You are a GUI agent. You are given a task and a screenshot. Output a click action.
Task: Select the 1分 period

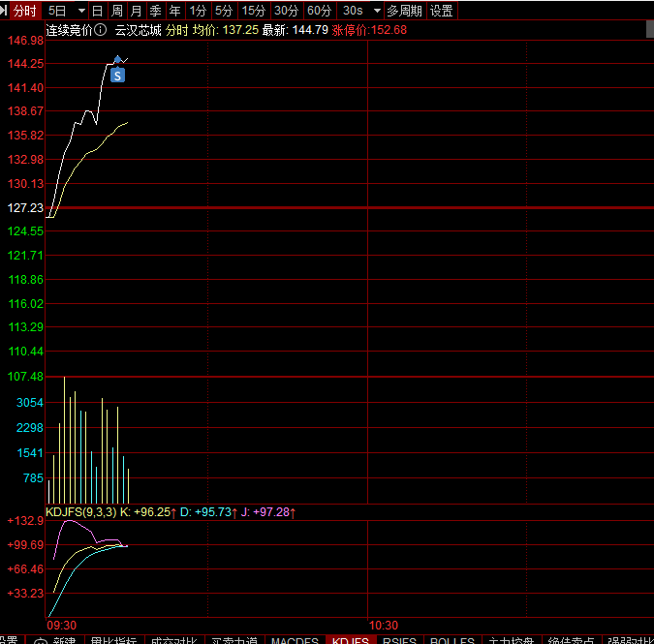[198, 11]
